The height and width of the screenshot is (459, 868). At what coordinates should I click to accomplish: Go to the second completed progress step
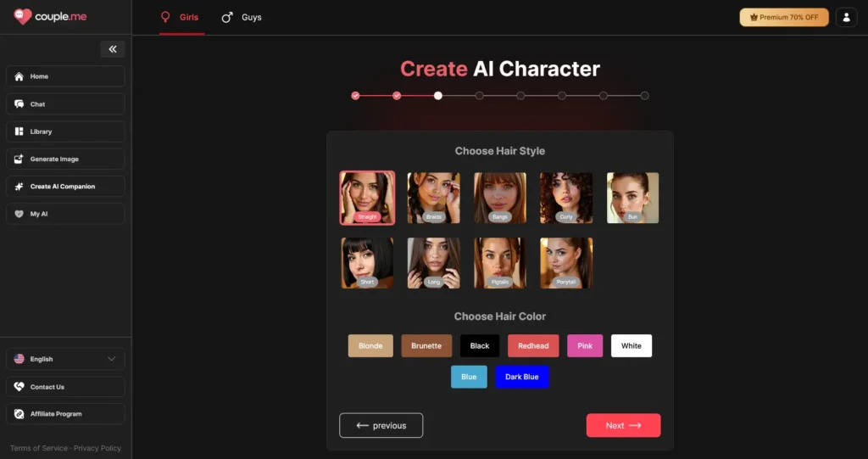[x=397, y=96]
